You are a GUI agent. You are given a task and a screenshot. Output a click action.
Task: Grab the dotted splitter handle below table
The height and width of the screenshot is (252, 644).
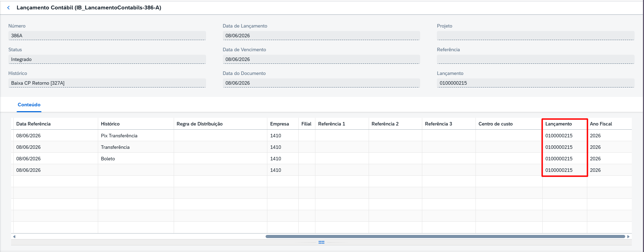(321, 242)
